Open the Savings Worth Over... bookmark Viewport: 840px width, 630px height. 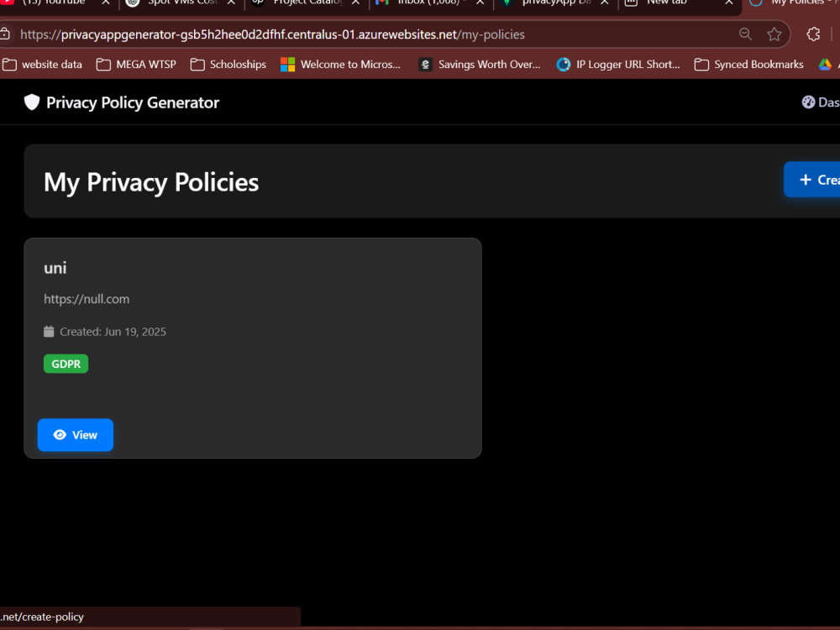click(x=480, y=65)
